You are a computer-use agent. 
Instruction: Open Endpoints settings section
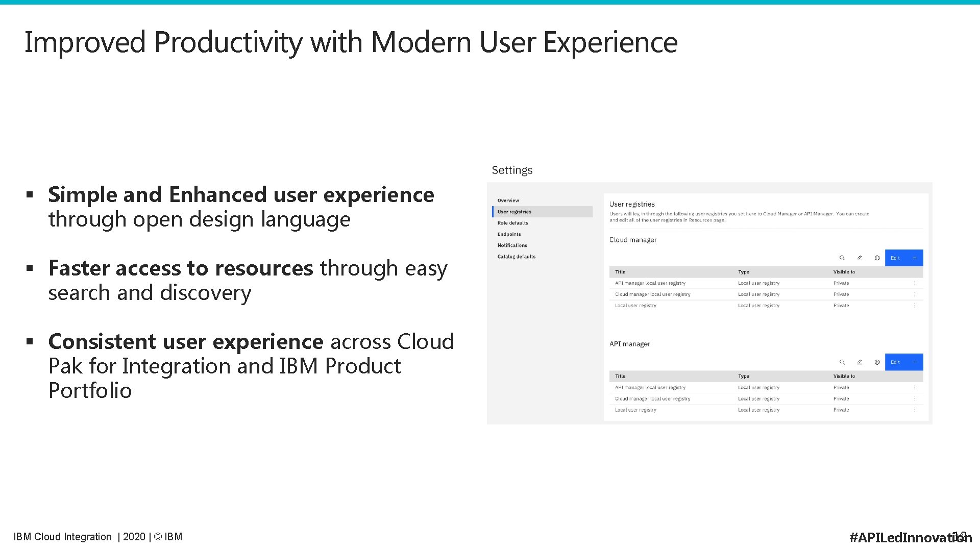coord(509,234)
